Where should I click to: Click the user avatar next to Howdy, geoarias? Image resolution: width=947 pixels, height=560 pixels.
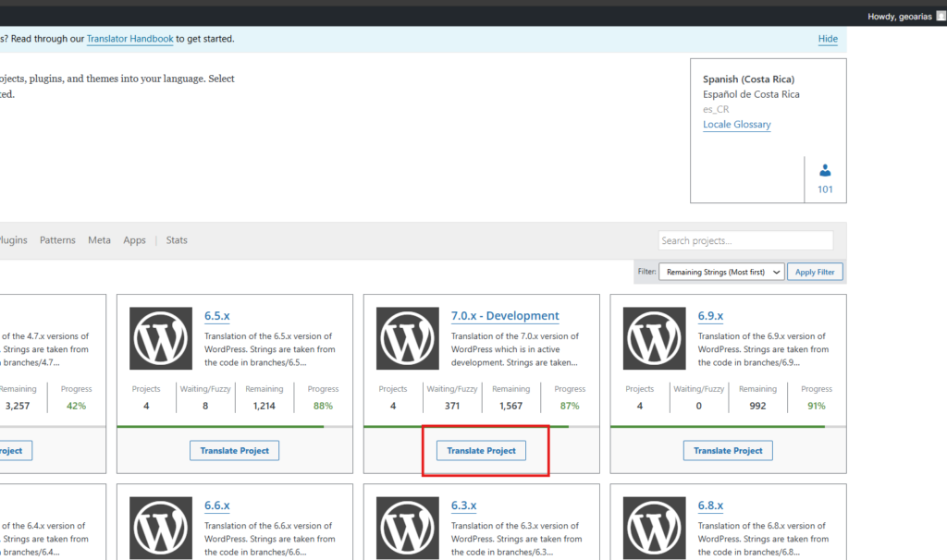click(x=941, y=17)
